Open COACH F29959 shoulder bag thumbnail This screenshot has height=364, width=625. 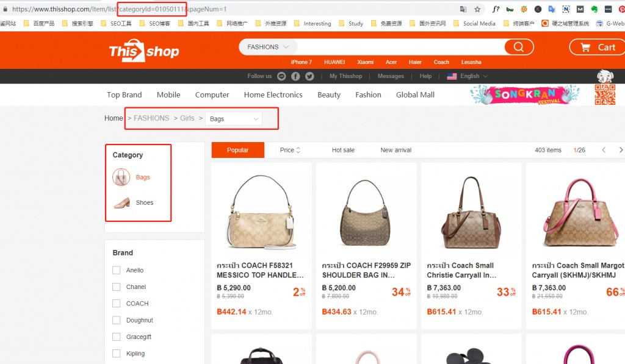pos(366,213)
